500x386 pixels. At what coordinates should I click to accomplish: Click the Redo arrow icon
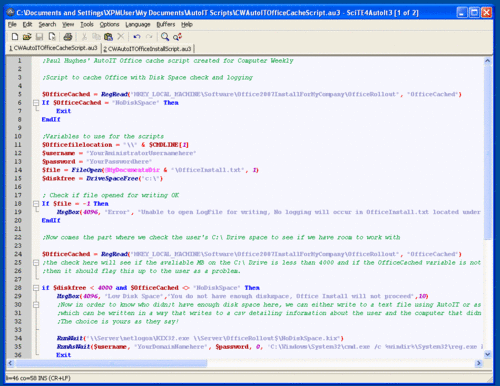(x=149, y=37)
